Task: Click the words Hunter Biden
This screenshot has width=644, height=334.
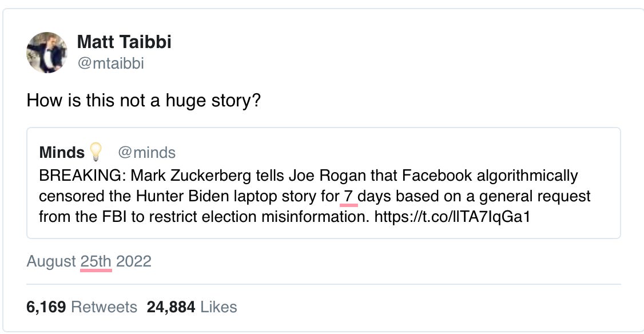Action: pyautogui.click(x=178, y=196)
